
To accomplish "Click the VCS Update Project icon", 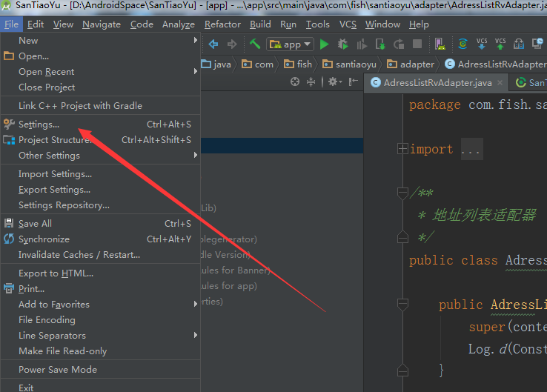I will [x=482, y=44].
